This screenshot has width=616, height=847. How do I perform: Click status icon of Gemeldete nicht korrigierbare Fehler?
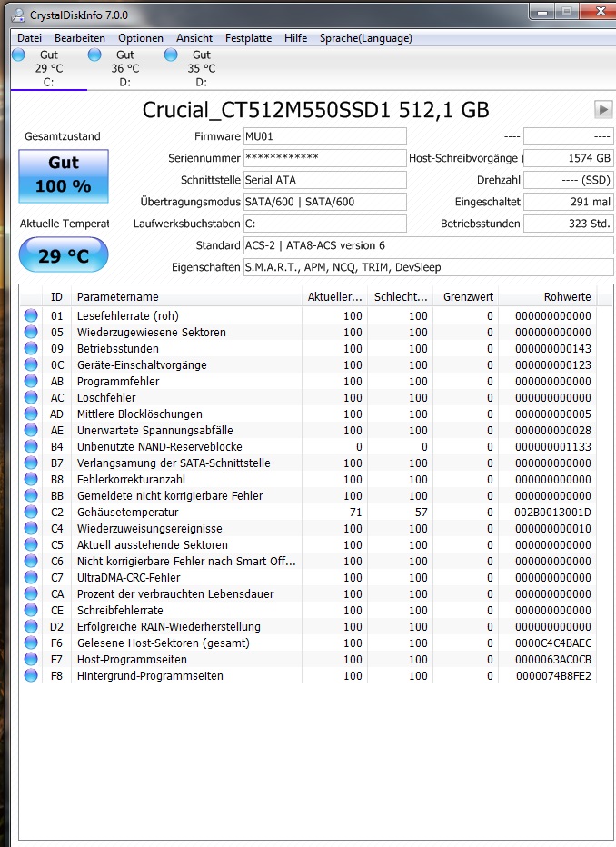31,495
